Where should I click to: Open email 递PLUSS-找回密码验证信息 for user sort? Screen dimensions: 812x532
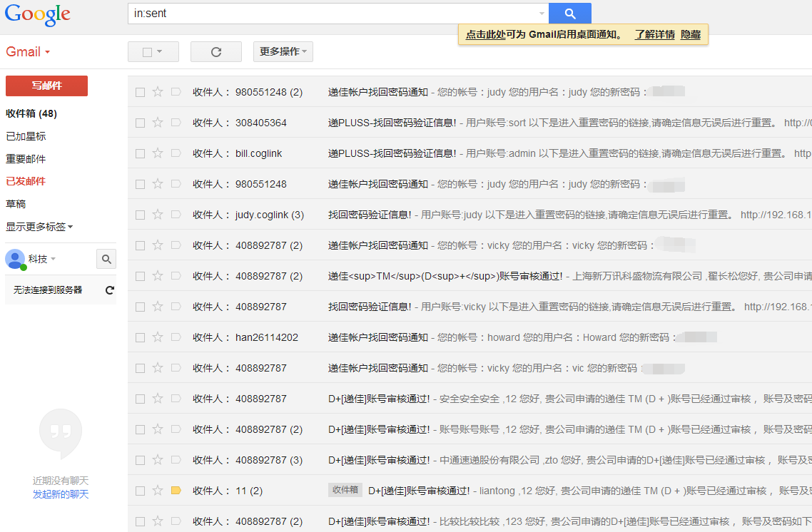(470, 123)
